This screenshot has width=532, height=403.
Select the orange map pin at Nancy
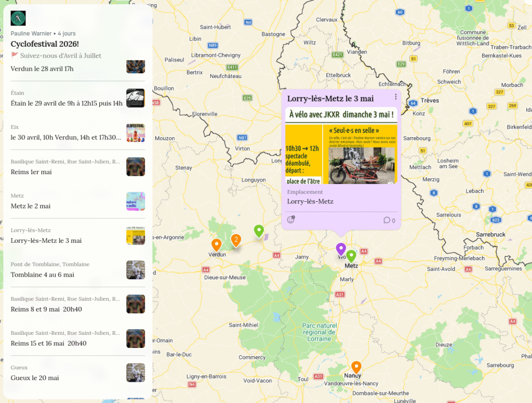[x=356, y=367]
